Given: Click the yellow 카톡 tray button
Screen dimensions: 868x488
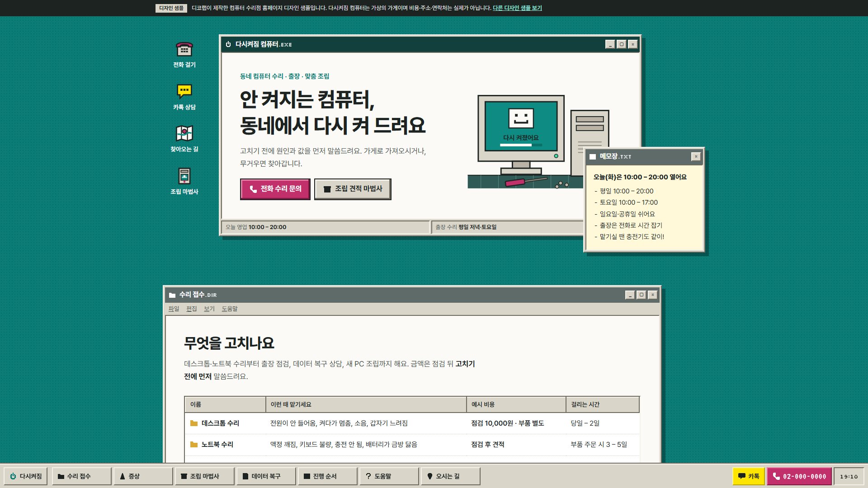Looking at the screenshot, I should click(x=749, y=476).
